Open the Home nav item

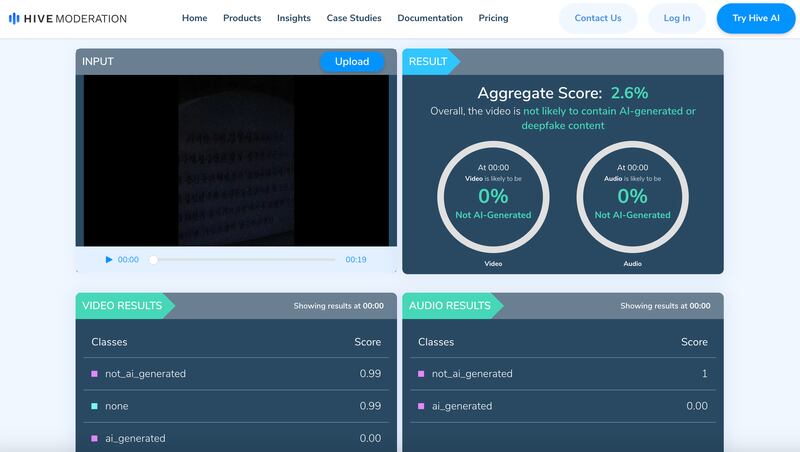point(195,18)
